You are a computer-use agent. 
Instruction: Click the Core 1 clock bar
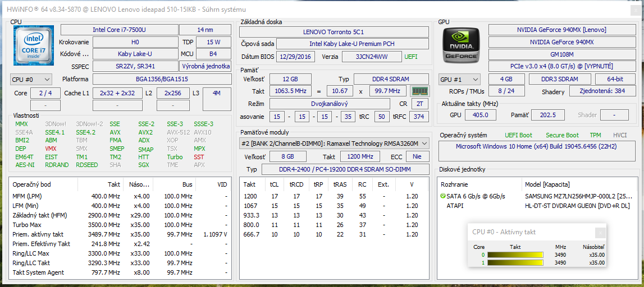pyautogui.click(x=515, y=262)
